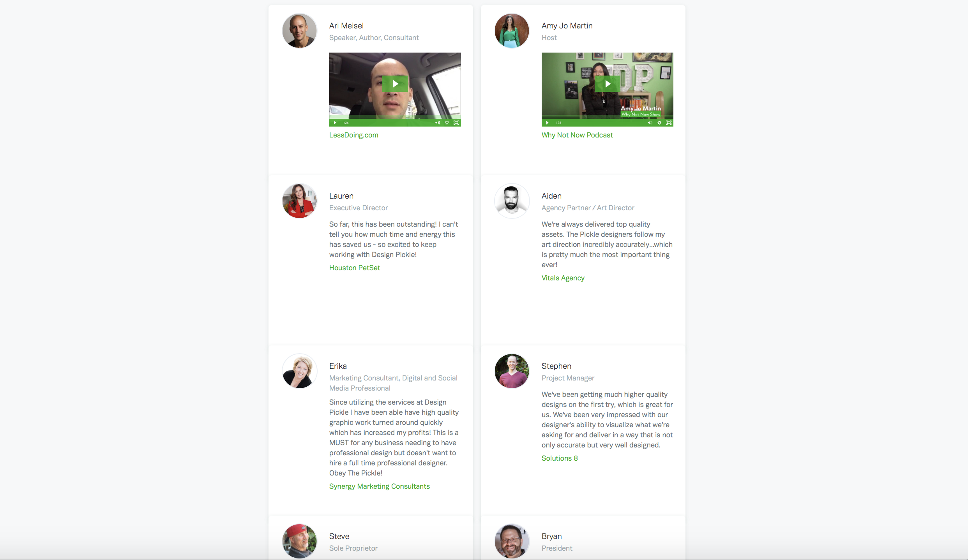968x560 pixels.
Task: Open settings gear on Ari Meisel's video
Action: [447, 123]
